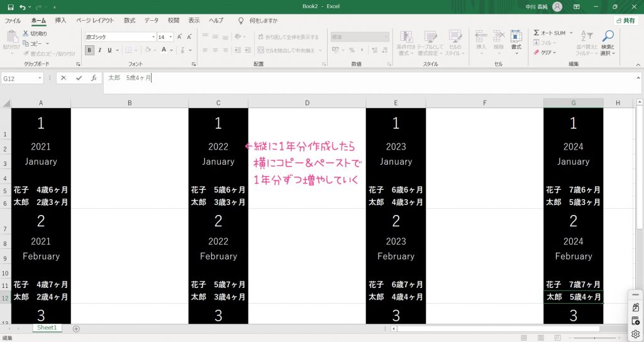The image size is (644, 342).
Task: Switch to the データ (Data) tab
Action: (151, 20)
